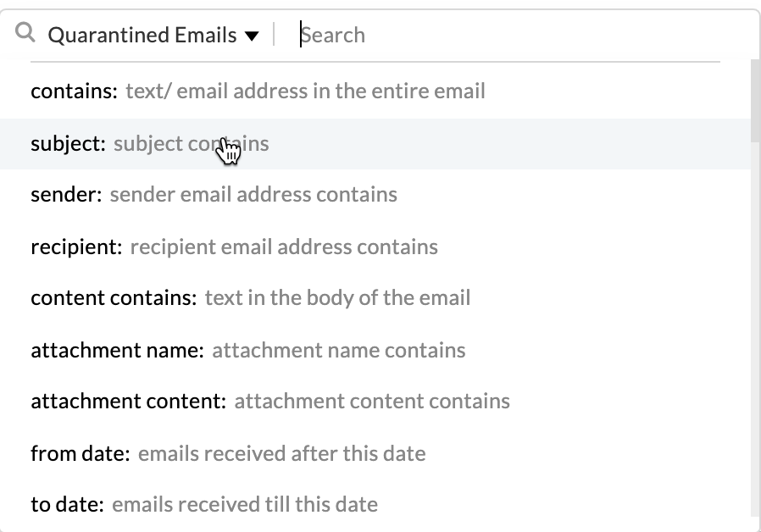Click 'emails received after this date' hint

281,453
